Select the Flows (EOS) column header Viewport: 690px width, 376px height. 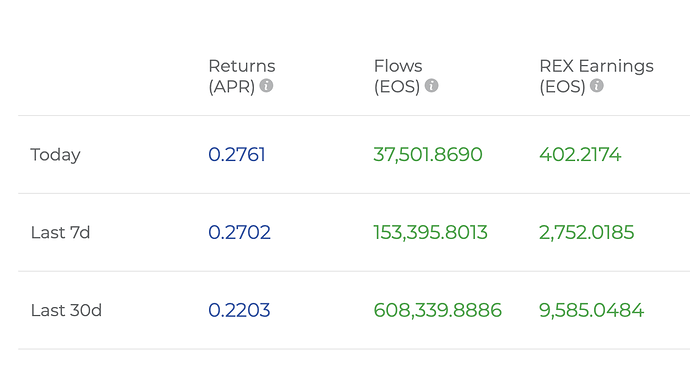click(x=406, y=76)
